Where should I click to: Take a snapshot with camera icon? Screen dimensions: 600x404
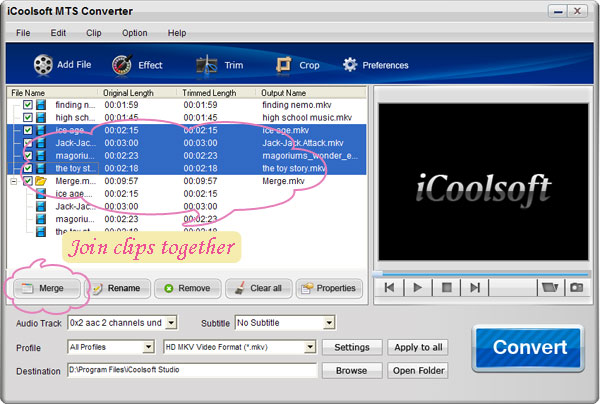[577, 287]
